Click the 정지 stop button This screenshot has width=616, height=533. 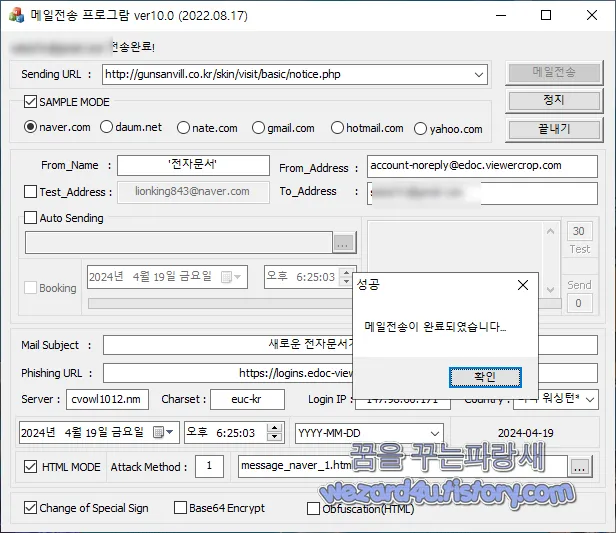point(554,100)
